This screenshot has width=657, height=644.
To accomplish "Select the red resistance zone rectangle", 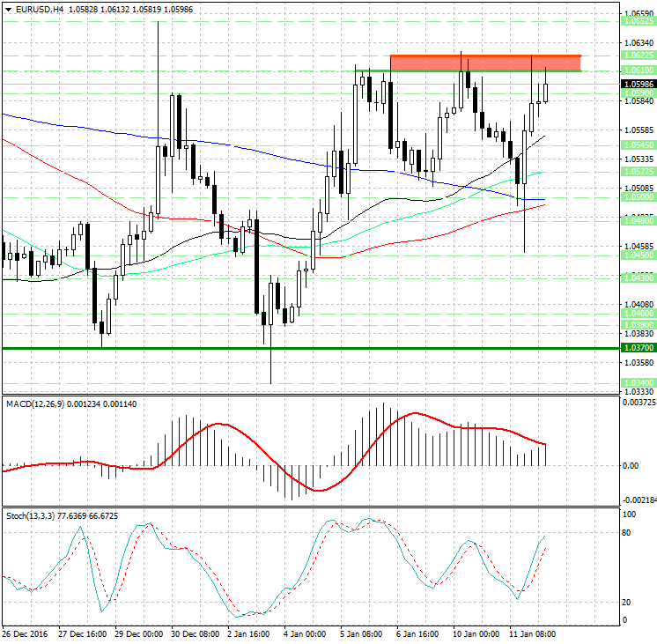I will click(484, 63).
